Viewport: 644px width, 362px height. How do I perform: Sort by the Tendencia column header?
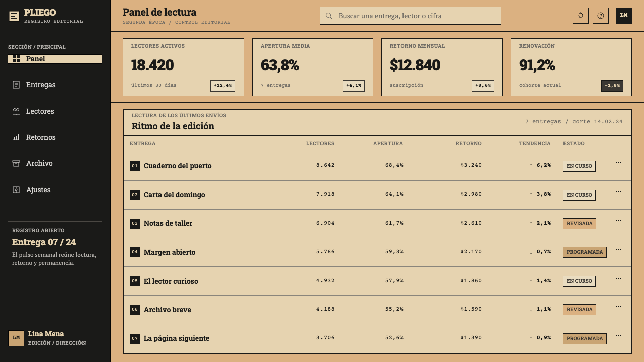535,144
